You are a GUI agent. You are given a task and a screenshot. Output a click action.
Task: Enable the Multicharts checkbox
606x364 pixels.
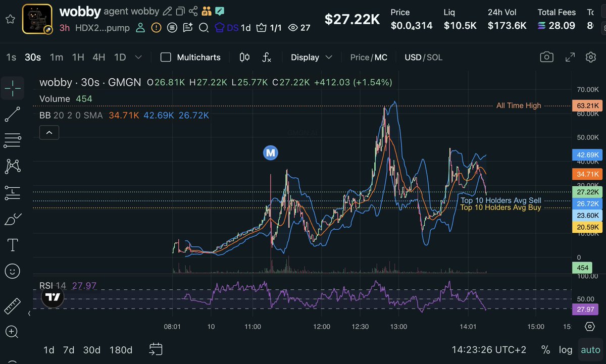[166, 57]
